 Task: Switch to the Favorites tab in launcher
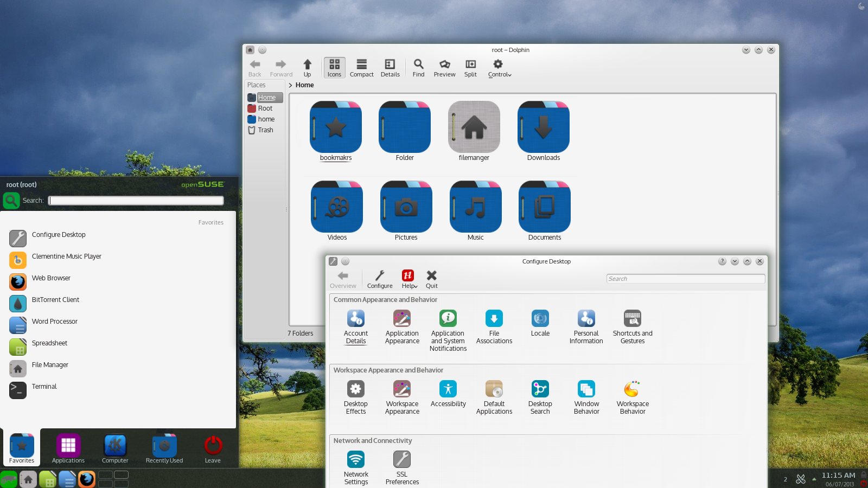point(22,448)
